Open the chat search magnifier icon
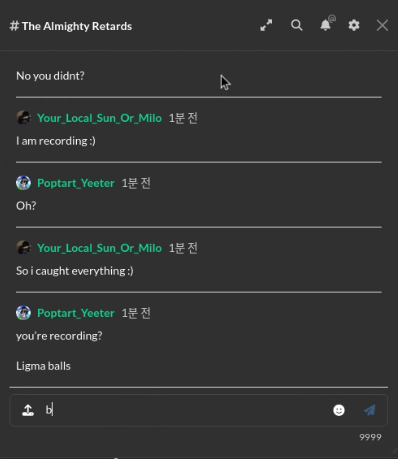The height and width of the screenshot is (459, 398). 296,25
